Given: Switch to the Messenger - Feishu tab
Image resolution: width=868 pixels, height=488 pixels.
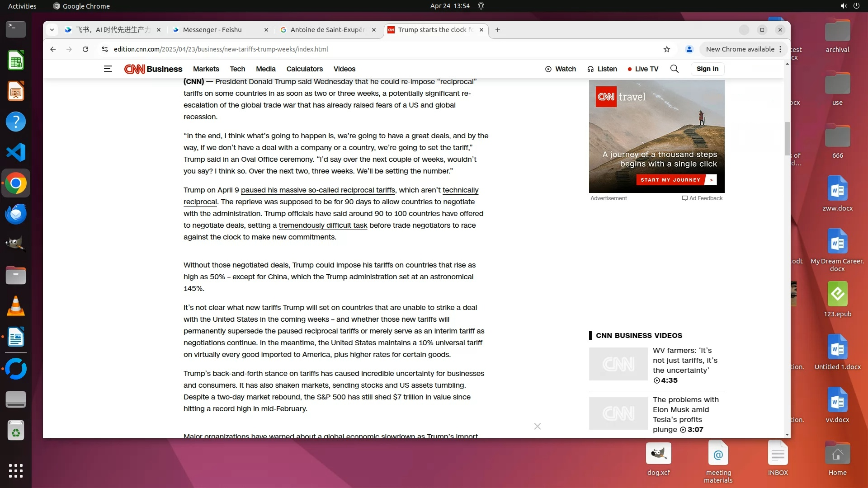Looking at the screenshot, I should coord(212,30).
